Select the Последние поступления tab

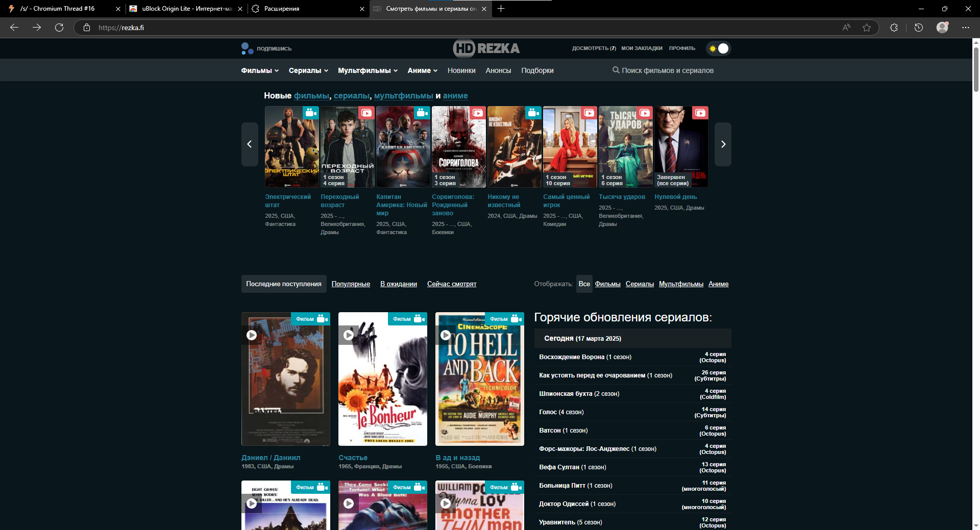pos(284,284)
